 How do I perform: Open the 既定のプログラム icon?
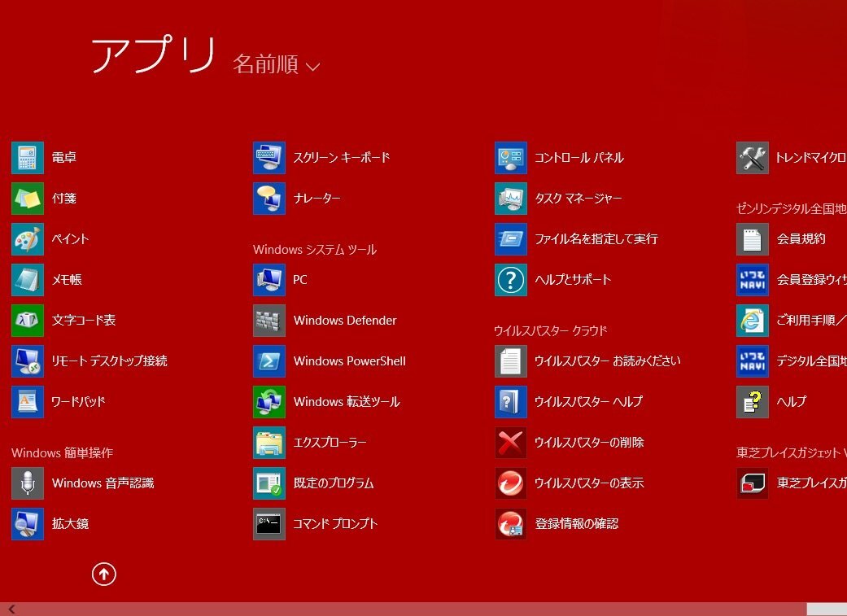point(269,483)
